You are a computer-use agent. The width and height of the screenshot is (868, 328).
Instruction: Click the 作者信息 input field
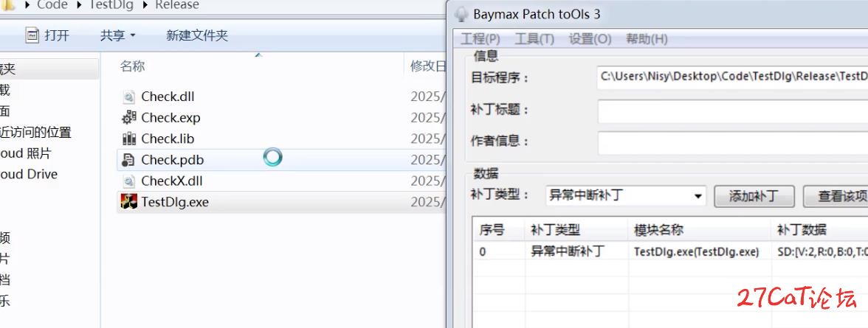[732, 142]
